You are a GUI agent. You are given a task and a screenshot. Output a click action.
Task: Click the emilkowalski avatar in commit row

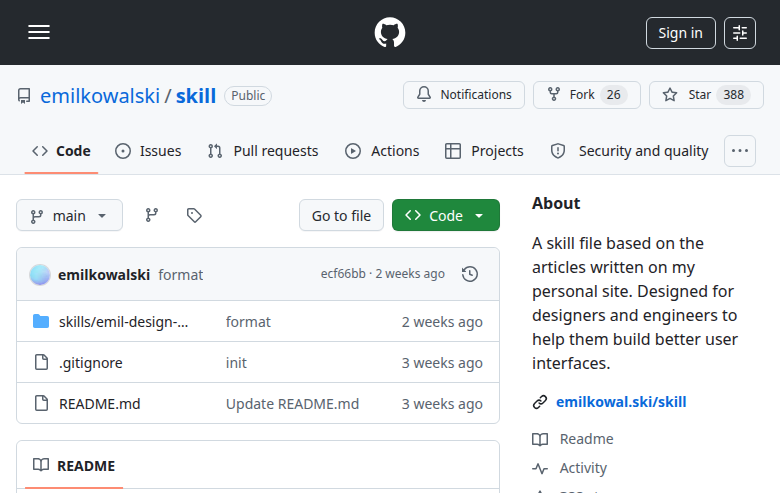pos(40,275)
